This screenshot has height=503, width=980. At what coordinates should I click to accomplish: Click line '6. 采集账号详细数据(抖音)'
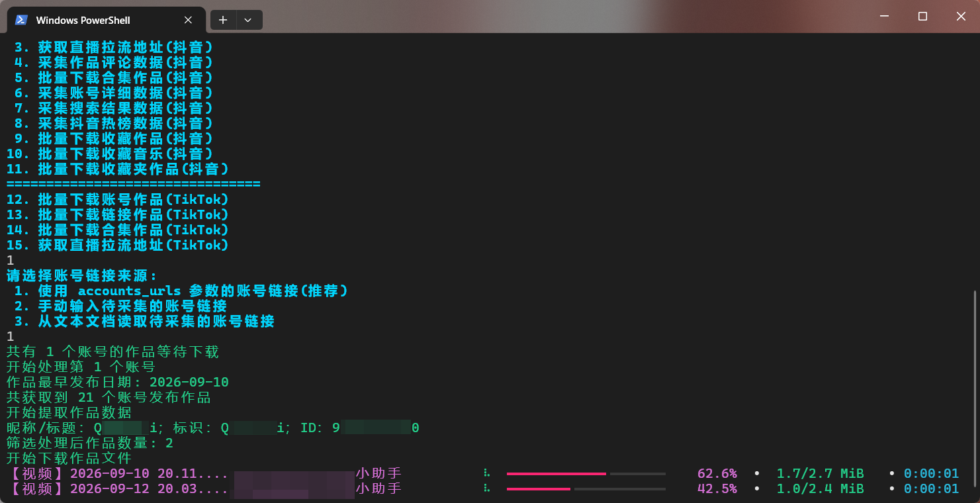click(x=113, y=93)
